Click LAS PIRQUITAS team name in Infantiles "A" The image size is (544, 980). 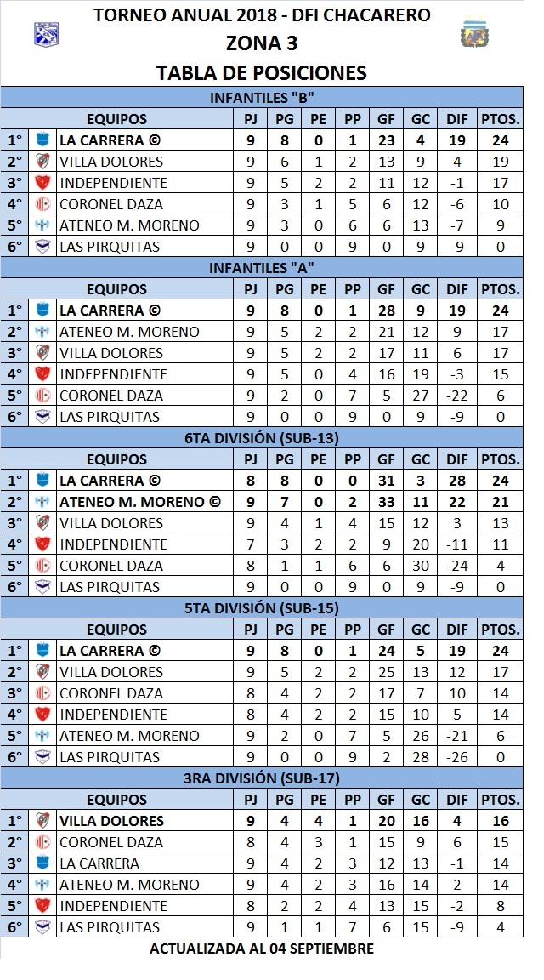pos(109,417)
